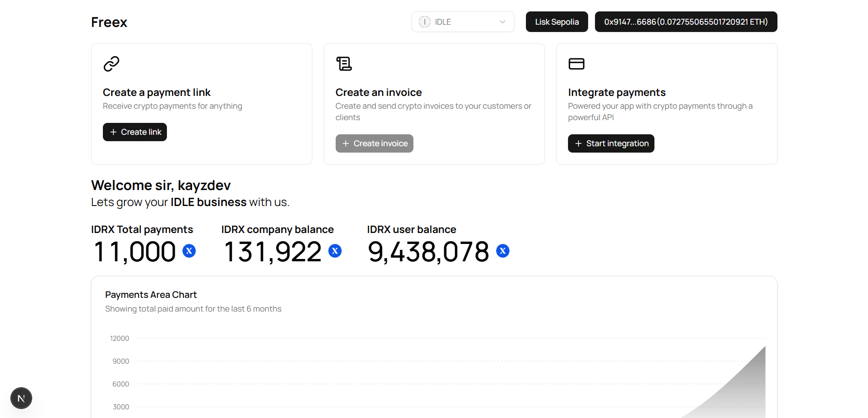The height and width of the screenshot is (418, 868).
Task: Click 'Receive crypto payments for anything' description
Action: click(x=172, y=106)
